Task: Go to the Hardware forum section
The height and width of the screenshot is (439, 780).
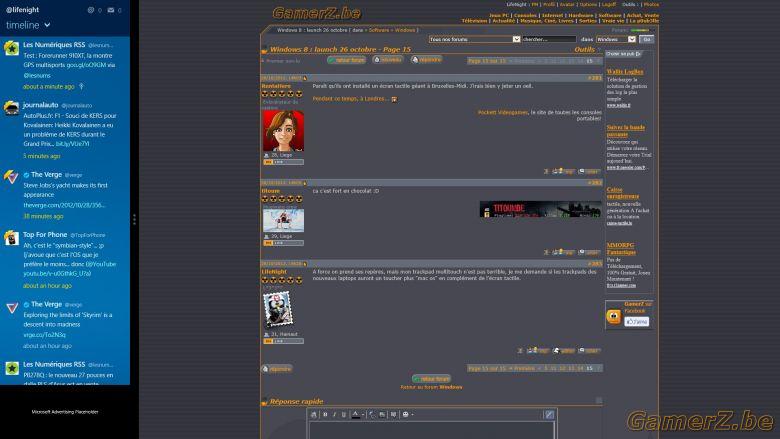Action: point(581,15)
